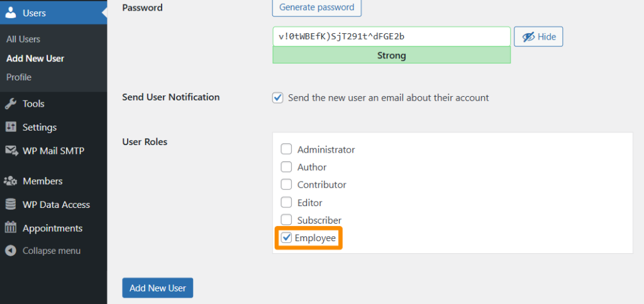Click the Editor role label

310,203
